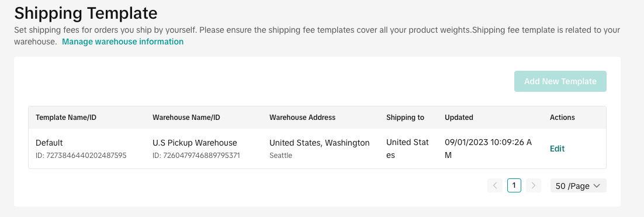Select the Default template name
The image size is (644, 217).
pos(49,143)
